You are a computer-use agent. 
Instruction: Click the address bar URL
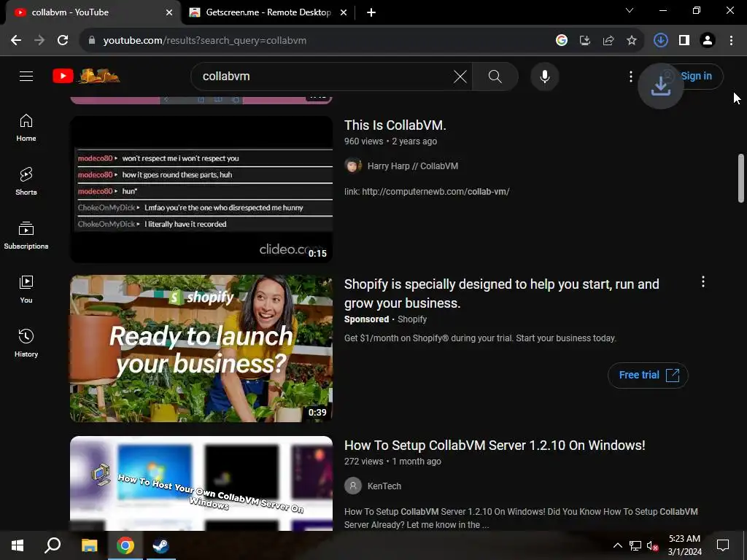pyautogui.click(x=205, y=41)
